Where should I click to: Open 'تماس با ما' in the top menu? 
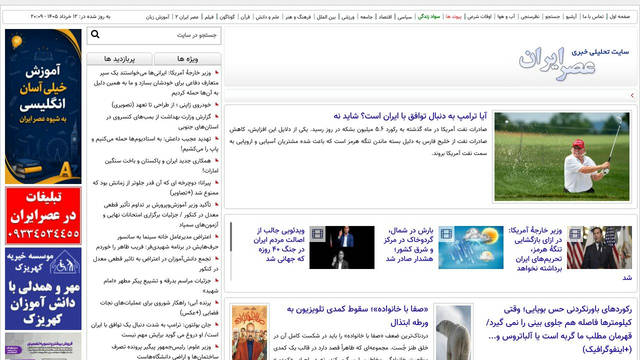[593, 17]
